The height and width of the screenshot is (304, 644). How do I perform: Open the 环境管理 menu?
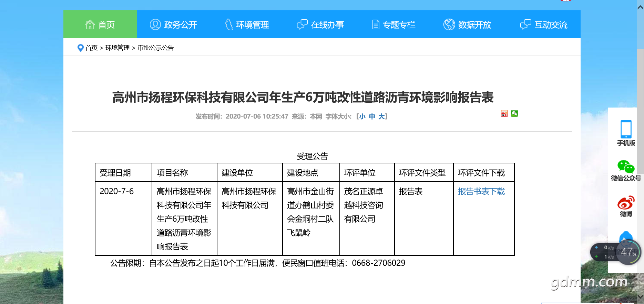(247, 24)
